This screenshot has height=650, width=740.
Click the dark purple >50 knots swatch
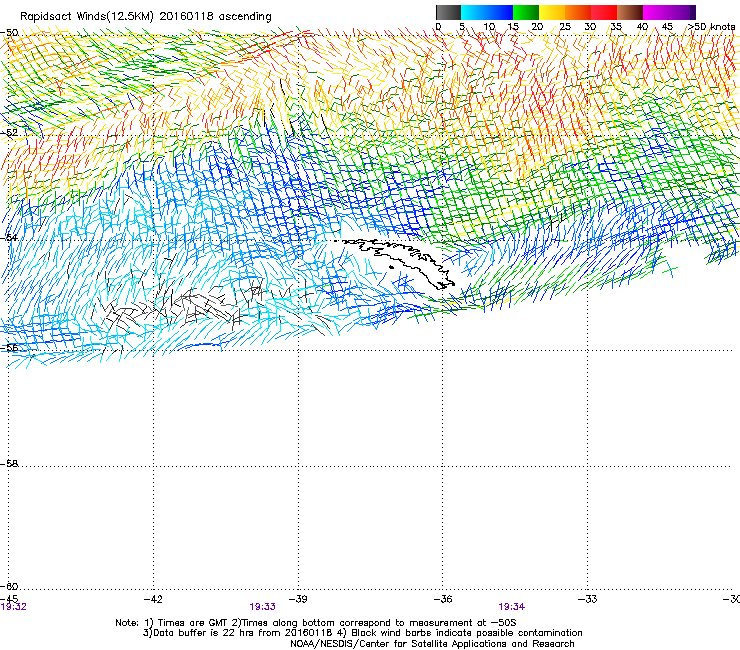692,12
